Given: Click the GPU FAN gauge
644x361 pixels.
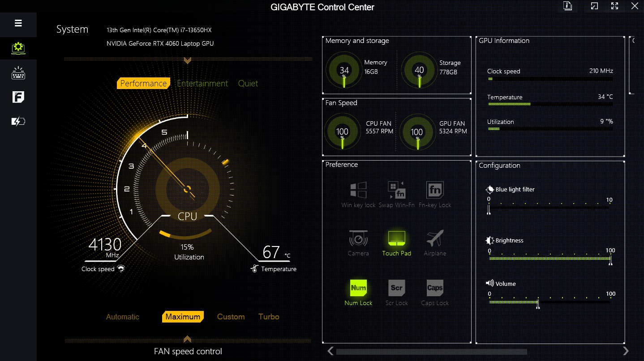Looking at the screenshot, I should pos(417,132).
